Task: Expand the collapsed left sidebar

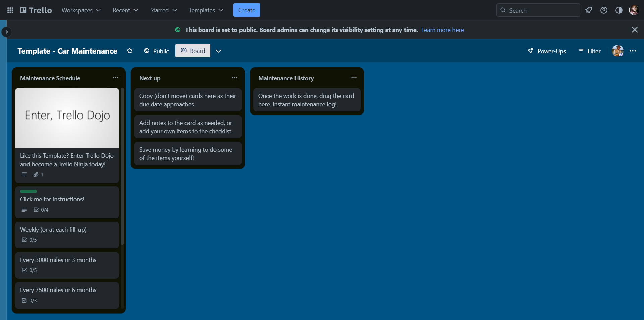Action: (x=6, y=32)
